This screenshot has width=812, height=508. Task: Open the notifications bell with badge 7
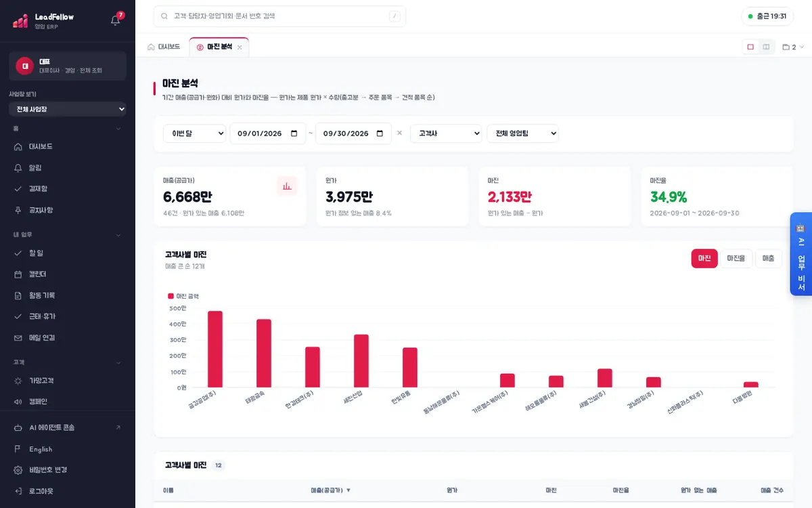pyautogui.click(x=116, y=20)
